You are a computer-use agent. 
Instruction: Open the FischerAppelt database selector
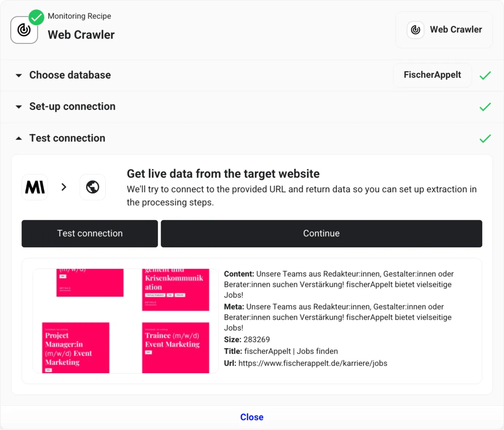coord(432,75)
